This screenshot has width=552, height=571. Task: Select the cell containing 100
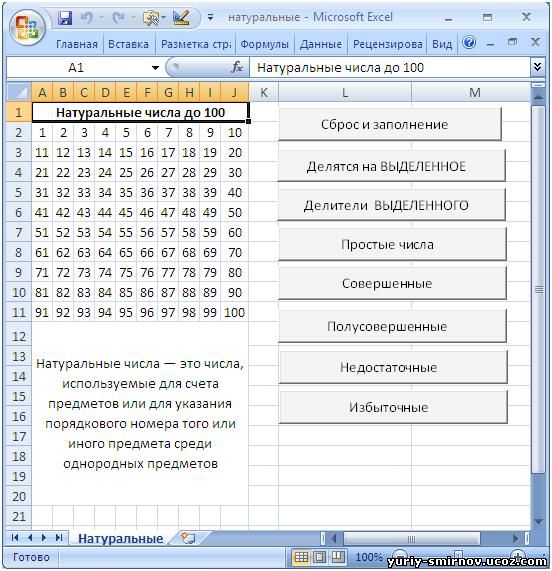point(234,312)
